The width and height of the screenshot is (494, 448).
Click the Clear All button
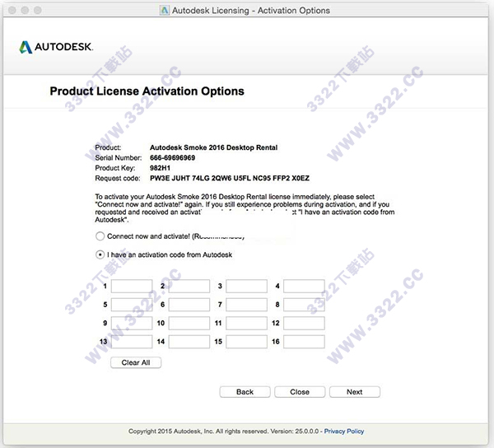point(136,362)
